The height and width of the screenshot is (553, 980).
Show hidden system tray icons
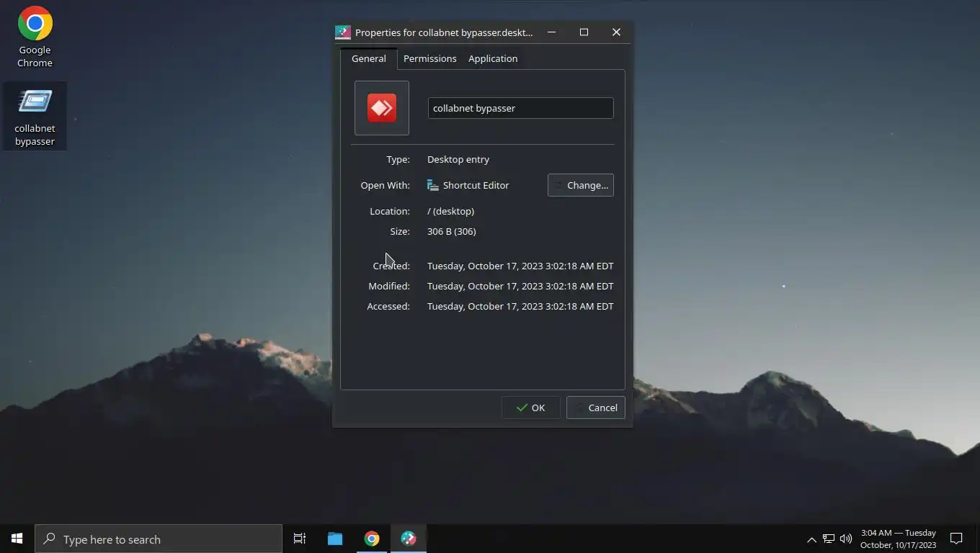click(811, 539)
